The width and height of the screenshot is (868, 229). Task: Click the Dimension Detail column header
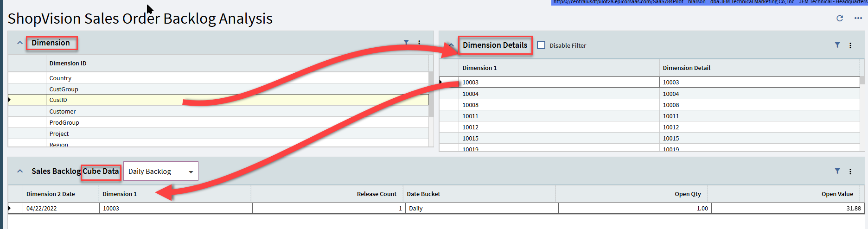coord(759,68)
